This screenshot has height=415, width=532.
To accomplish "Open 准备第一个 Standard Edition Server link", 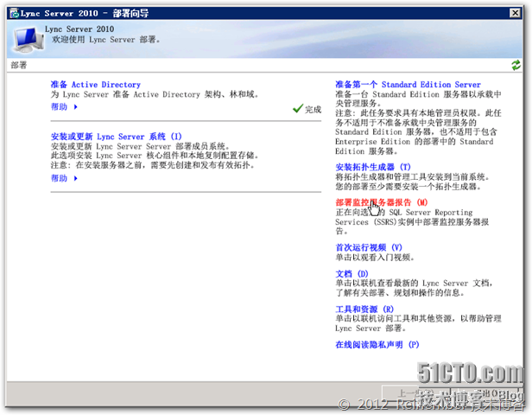I will (x=408, y=84).
